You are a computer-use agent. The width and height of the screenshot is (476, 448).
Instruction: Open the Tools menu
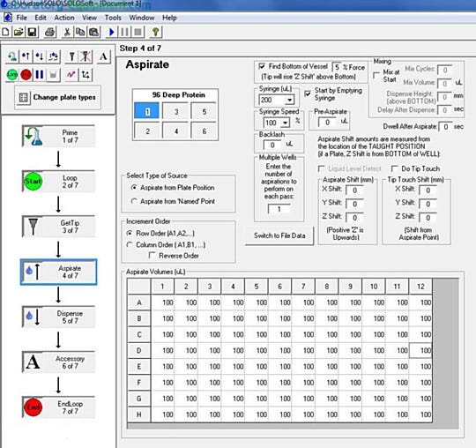point(113,18)
